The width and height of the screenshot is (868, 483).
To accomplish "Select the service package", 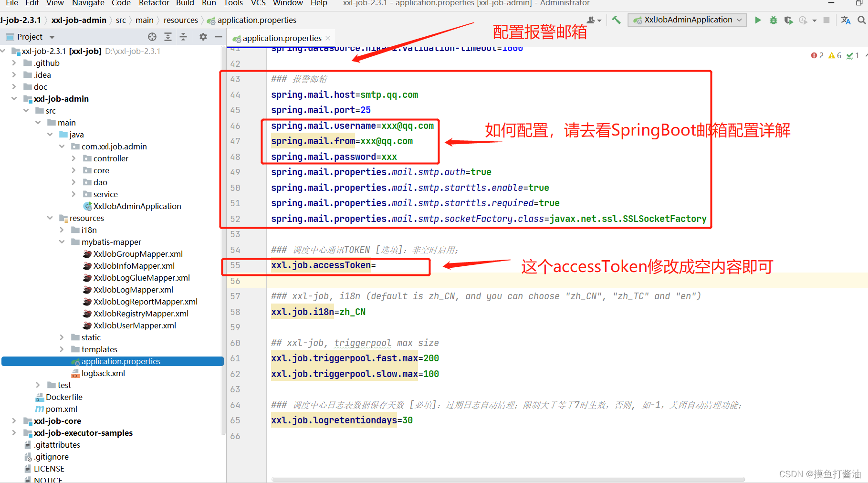I will tap(101, 194).
